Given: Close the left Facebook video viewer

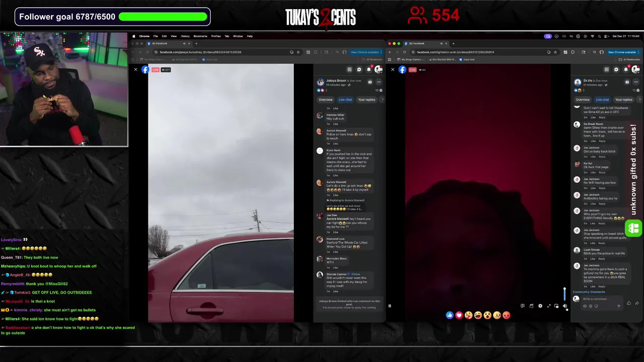Looking at the screenshot, I should [x=135, y=69].
